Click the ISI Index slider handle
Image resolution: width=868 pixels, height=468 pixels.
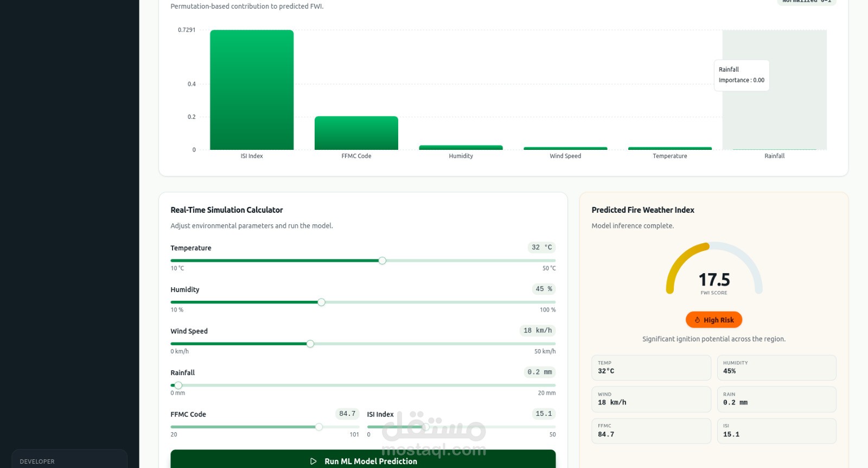pyautogui.click(x=425, y=427)
